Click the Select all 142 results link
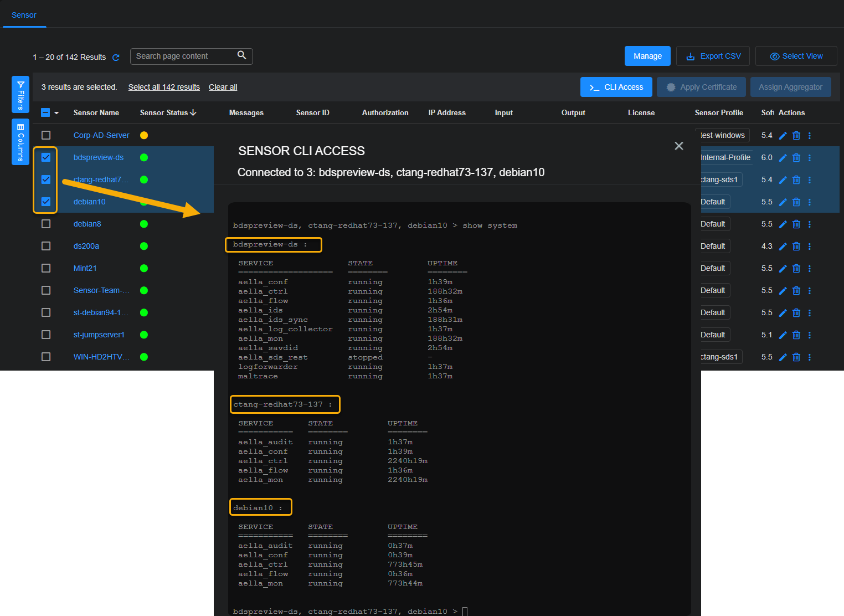 (164, 87)
